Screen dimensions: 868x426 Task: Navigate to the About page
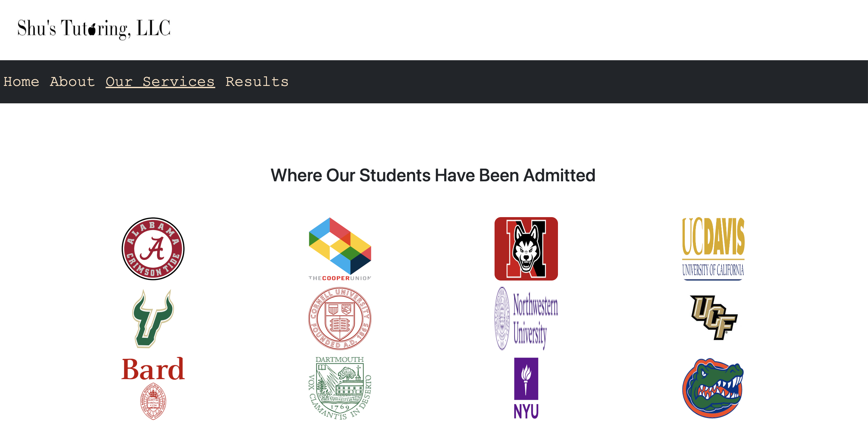point(72,81)
